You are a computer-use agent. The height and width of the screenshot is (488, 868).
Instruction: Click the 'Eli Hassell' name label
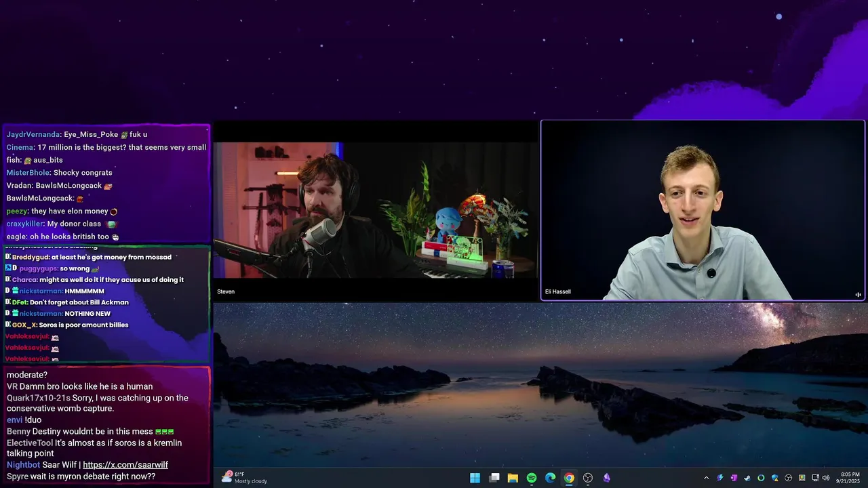pyautogui.click(x=558, y=291)
